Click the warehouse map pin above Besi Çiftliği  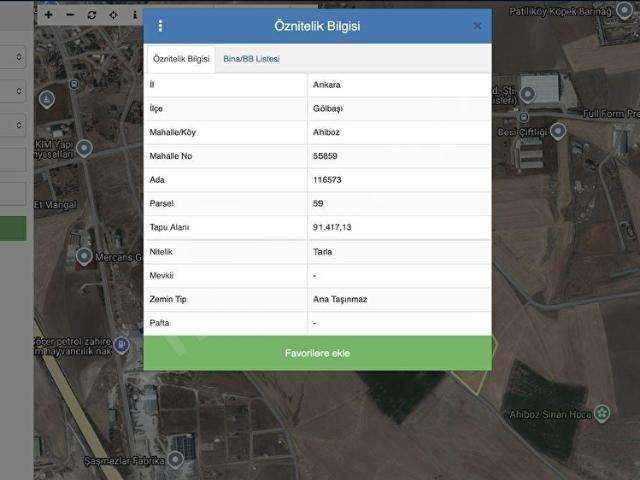tap(527, 95)
